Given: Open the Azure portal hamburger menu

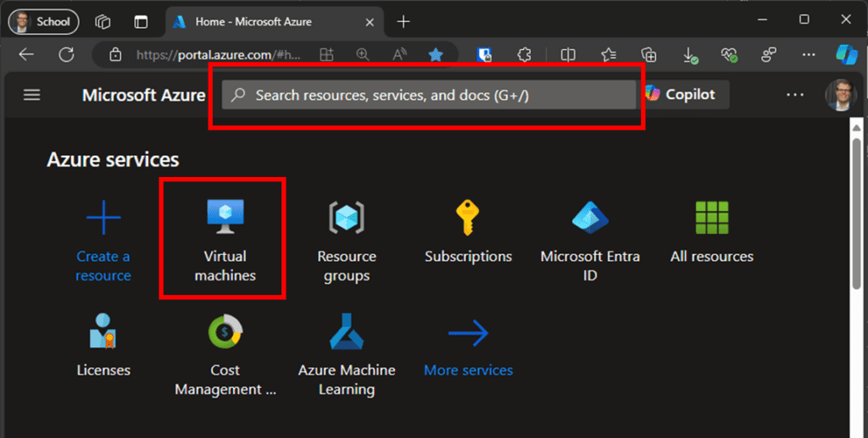Looking at the screenshot, I should [x=31, y=95].
